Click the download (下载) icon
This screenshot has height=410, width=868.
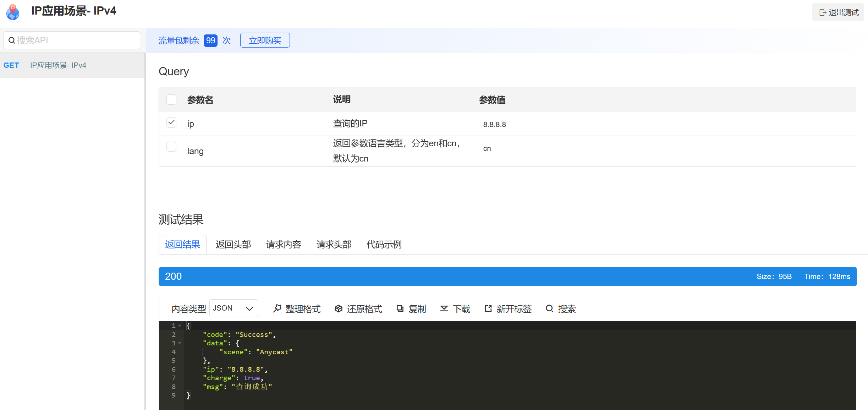pos(444,308)
